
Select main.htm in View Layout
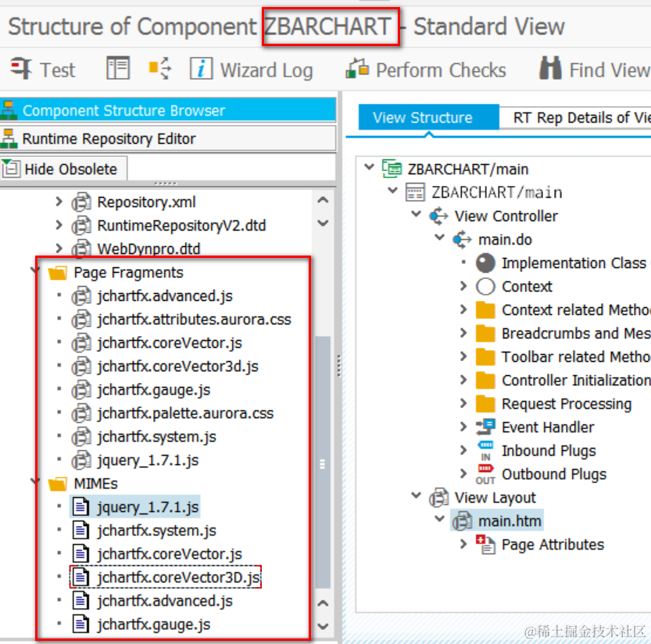[x=510, y=521]
